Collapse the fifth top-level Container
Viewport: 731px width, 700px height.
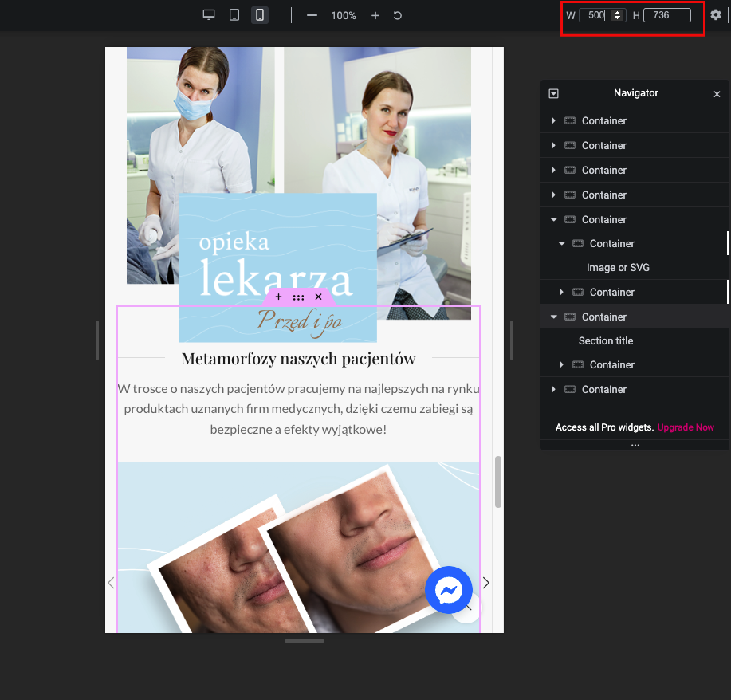(553, 219)
